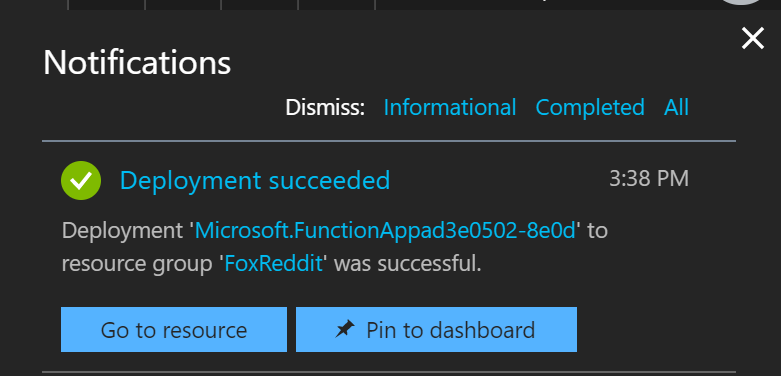
Task: Click the Dismiss: label text
Action: click(325, 108)
